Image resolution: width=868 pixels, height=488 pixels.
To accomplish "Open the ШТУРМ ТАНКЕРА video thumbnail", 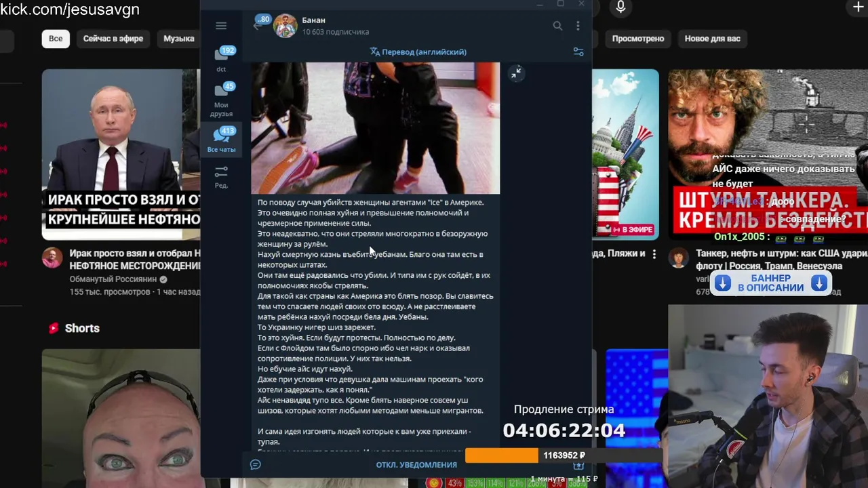I will (768, 154).
